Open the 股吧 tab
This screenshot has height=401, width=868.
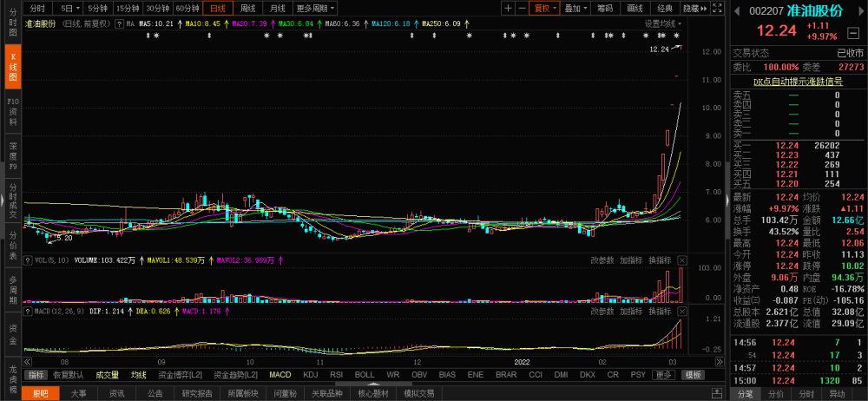pyautogui.click(x=41, y=394)
